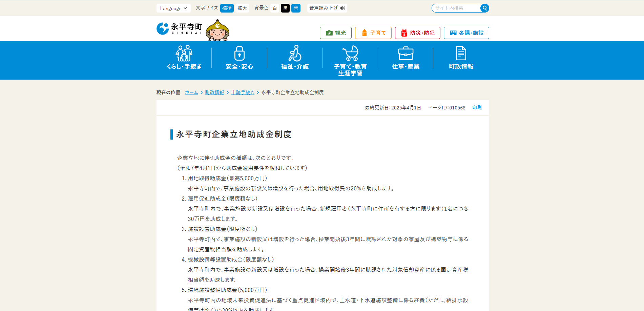Click the text 最終更新日:2025年4月1日
Image resolution: width=644 pixels, height=311 pixels.
pos(393,108)
